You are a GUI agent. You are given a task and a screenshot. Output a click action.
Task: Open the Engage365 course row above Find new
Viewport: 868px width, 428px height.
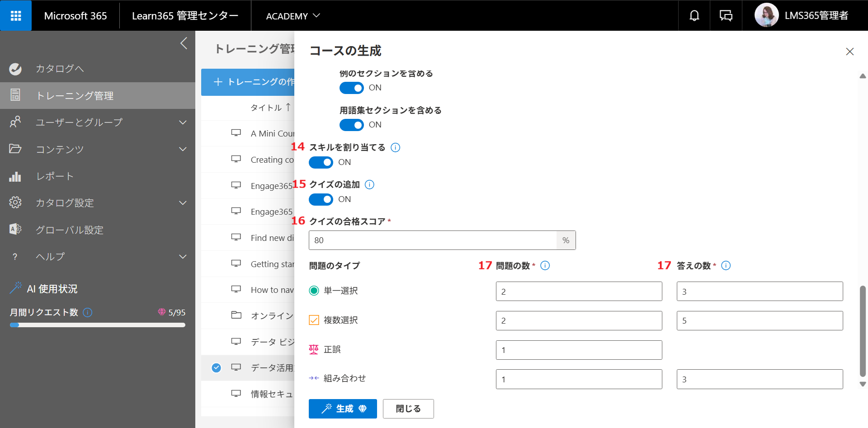click(x=248, y=212)
